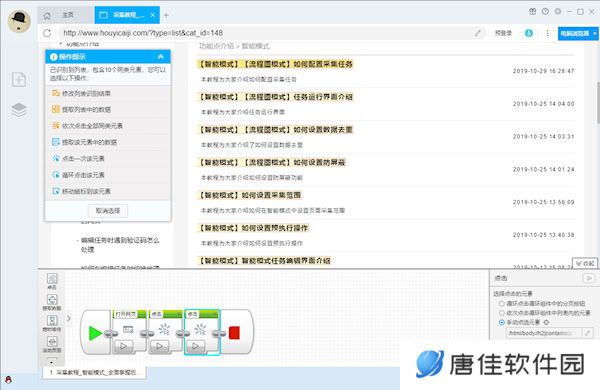
Task: Choose 提取该元素中的数据 option
Action: pyautogui.click(x=108, y=142)
